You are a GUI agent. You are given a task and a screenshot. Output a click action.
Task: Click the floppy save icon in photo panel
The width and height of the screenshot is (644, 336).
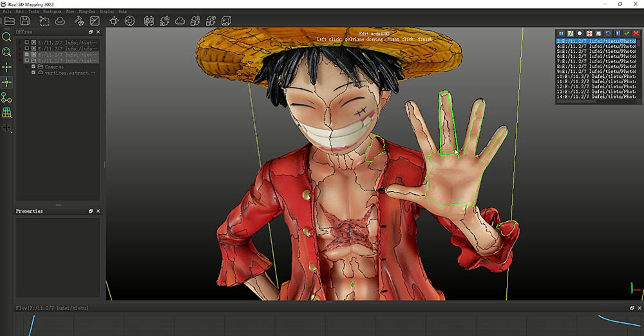coord(598,34)
